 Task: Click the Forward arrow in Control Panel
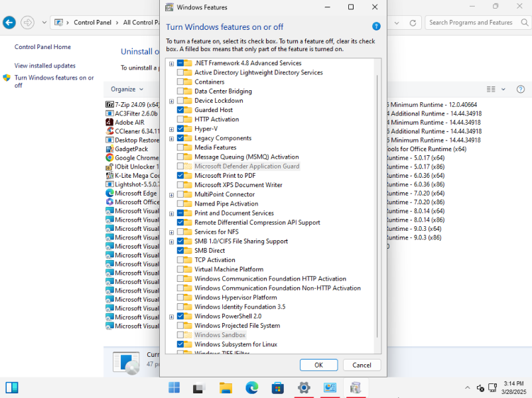[x=27, y=23]
